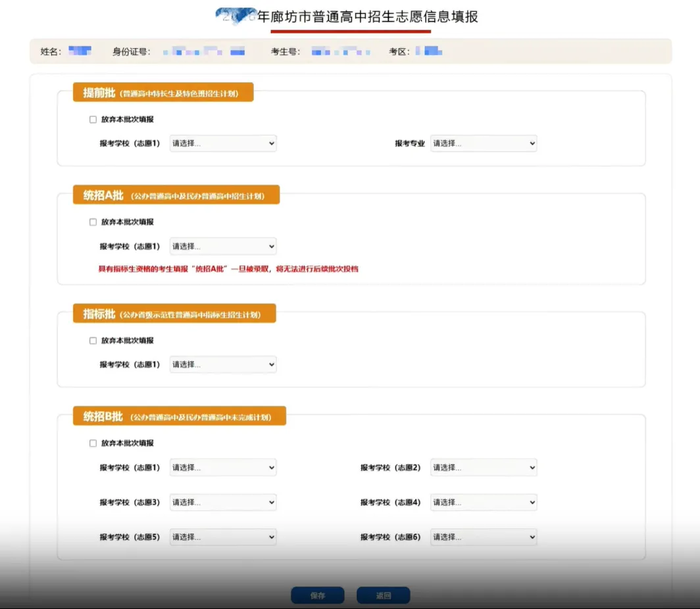Open 指标批 报考学校(志愿1) dropdown

tap(223, 364)
